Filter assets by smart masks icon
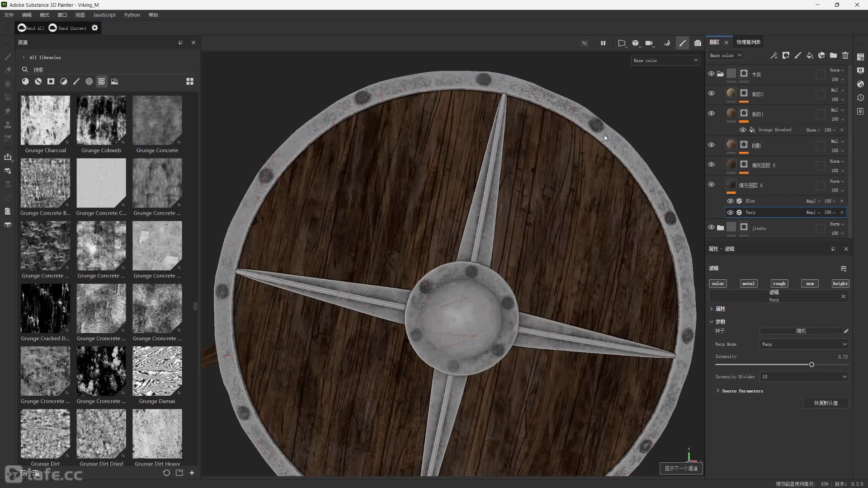 click(51, 81)
